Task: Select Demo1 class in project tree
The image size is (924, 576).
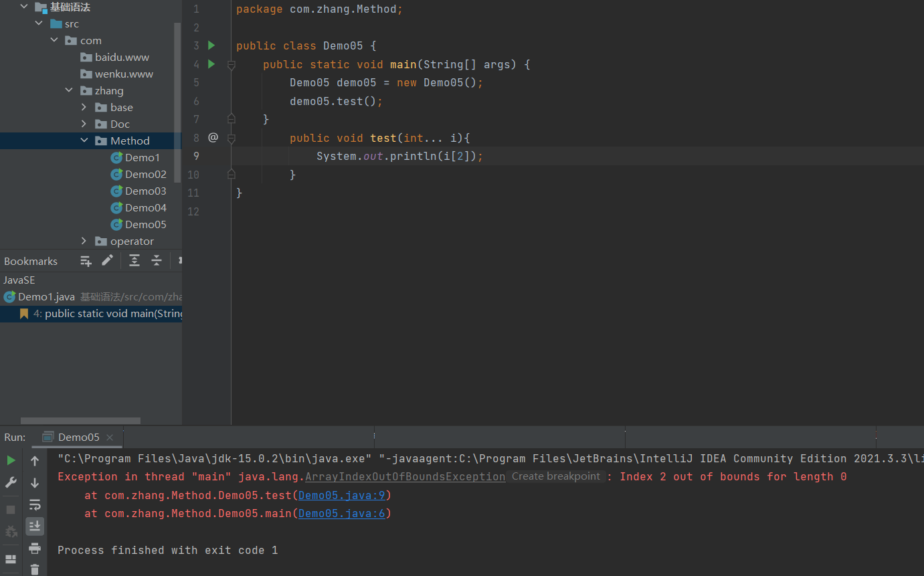Action: [143, 157]
